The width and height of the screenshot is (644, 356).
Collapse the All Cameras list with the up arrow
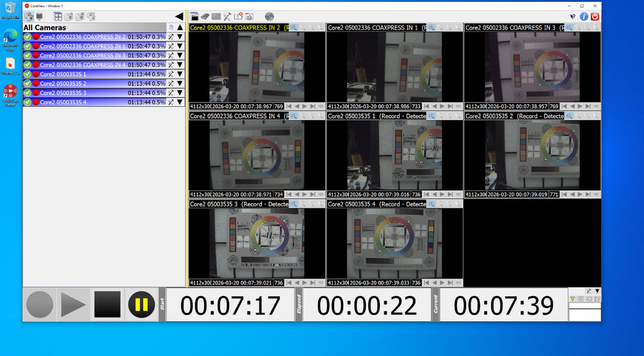pos(180,28)
